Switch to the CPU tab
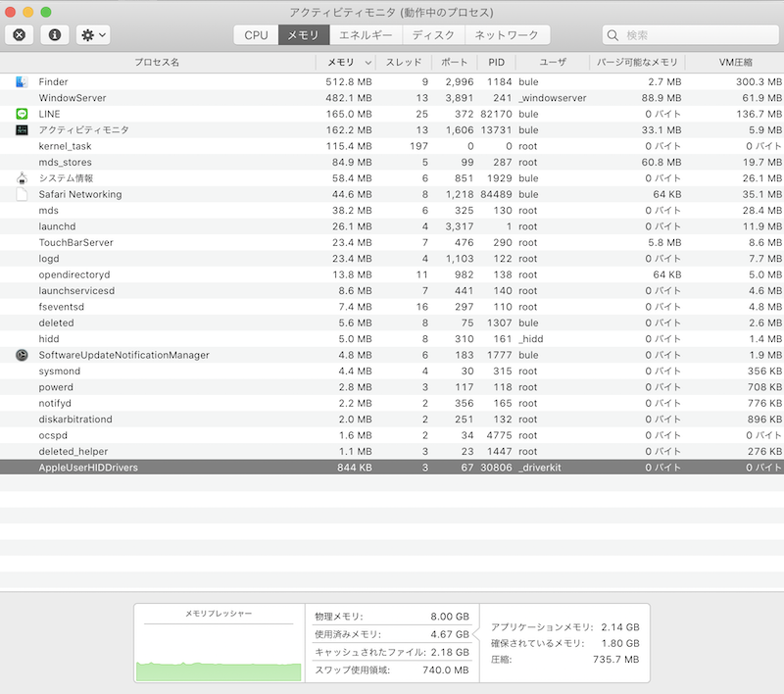This screenshot has height=694, width=784. coord(256,35)
